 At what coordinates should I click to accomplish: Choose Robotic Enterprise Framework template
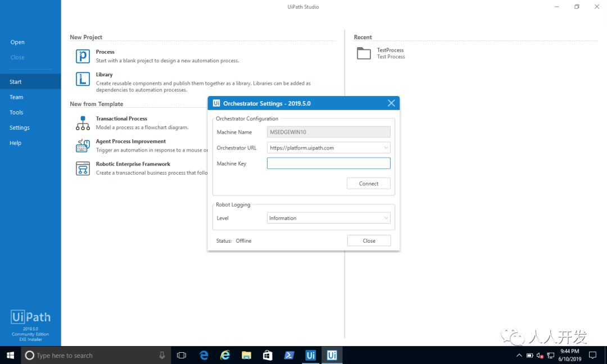click(x=133, y=164)
